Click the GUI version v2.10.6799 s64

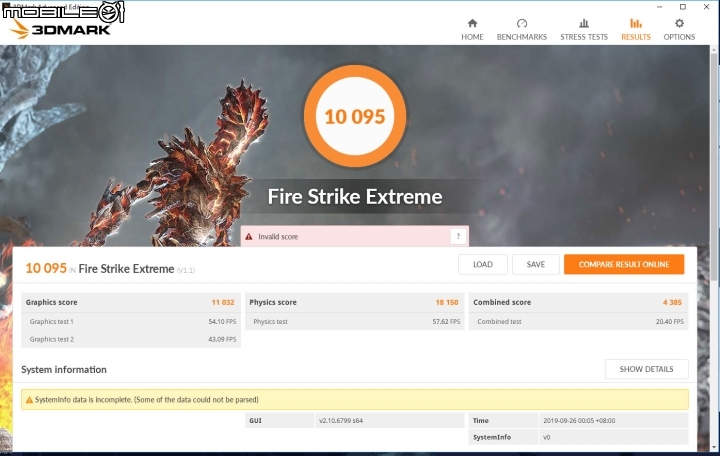(x=341, y=421)
